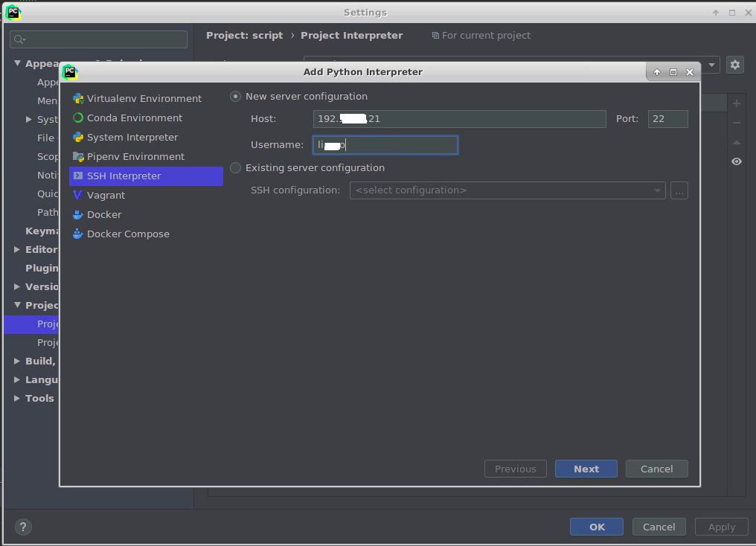
Task: Open Notifications tree item
Action: 48,175
